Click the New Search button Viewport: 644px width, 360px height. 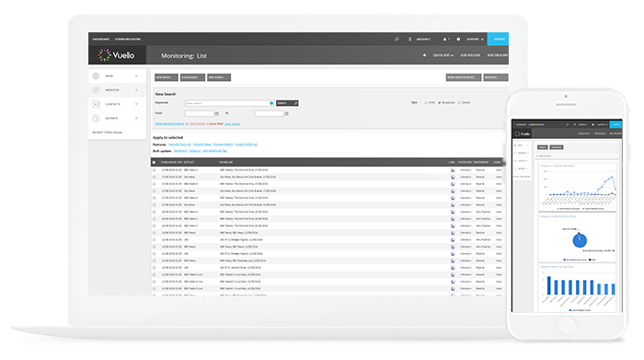[167, 77]
